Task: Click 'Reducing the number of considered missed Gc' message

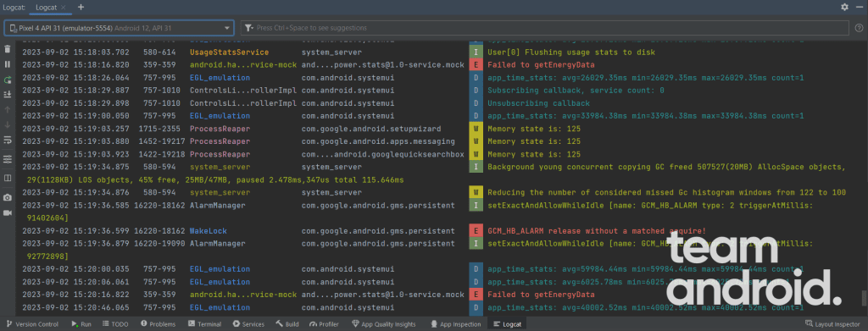Action: (666, 192)
